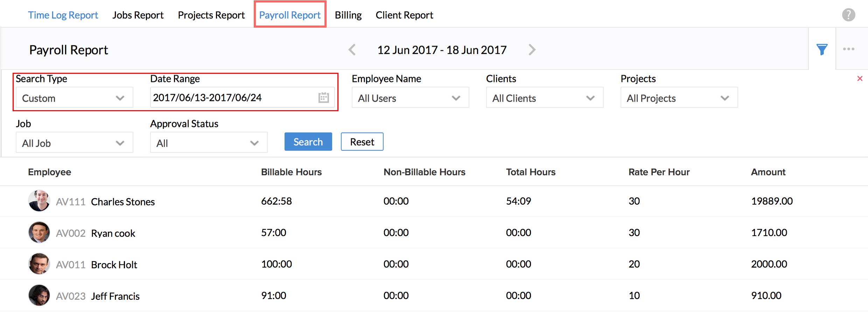Go to previous week with left arrow

352,50
